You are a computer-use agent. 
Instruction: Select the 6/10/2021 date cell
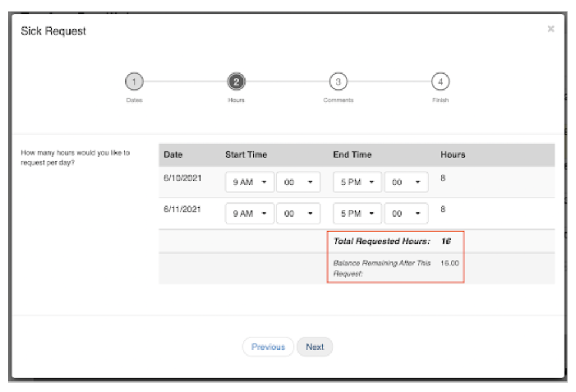tap(183, 177)
